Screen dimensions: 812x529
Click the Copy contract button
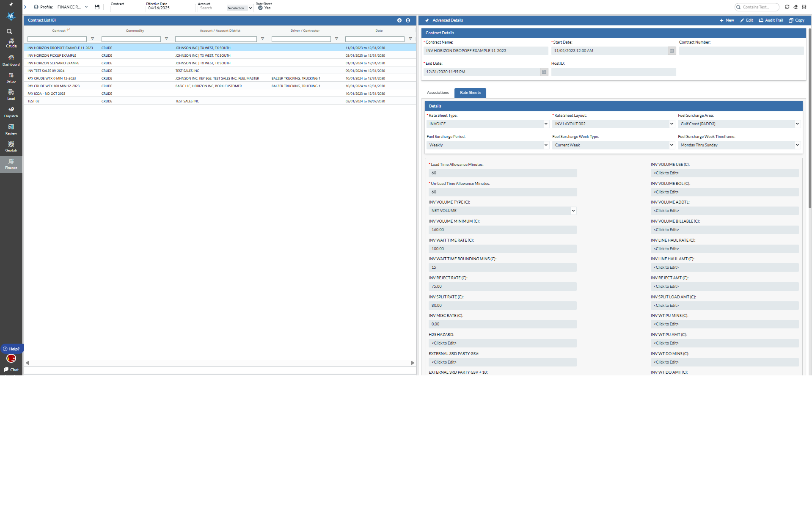click(796, 20)
